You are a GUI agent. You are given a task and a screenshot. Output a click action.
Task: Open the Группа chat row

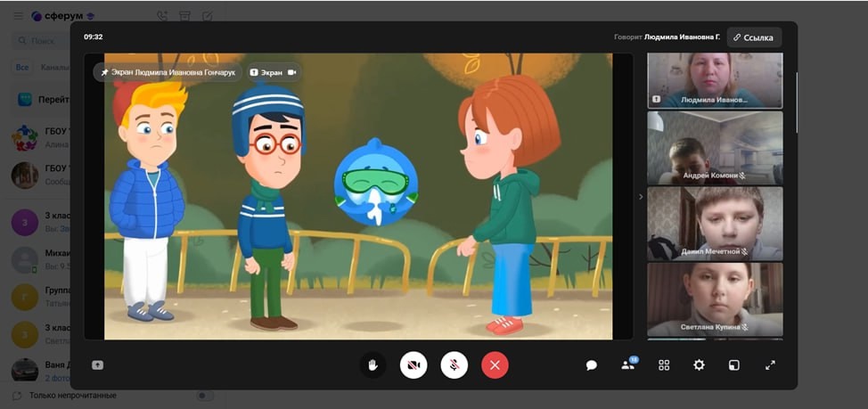36,298
